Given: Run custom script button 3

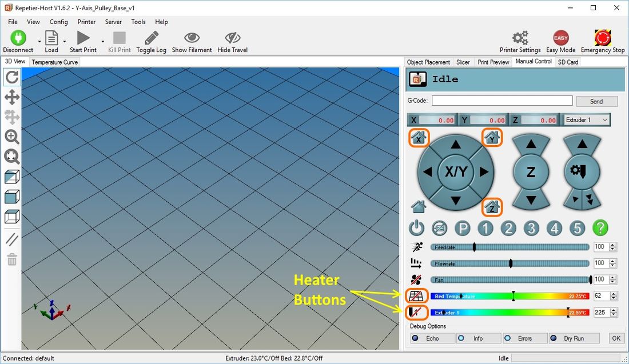Looking at the screenshot, I should coord(531,228).
